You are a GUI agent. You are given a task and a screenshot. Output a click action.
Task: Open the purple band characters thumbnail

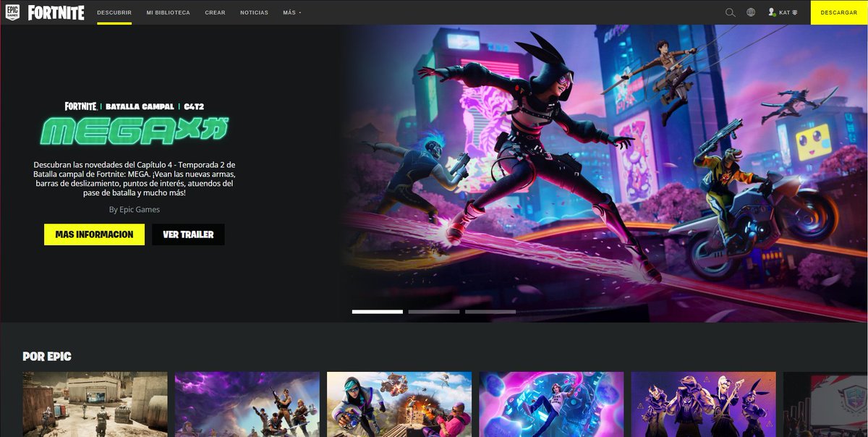point(704,404)
